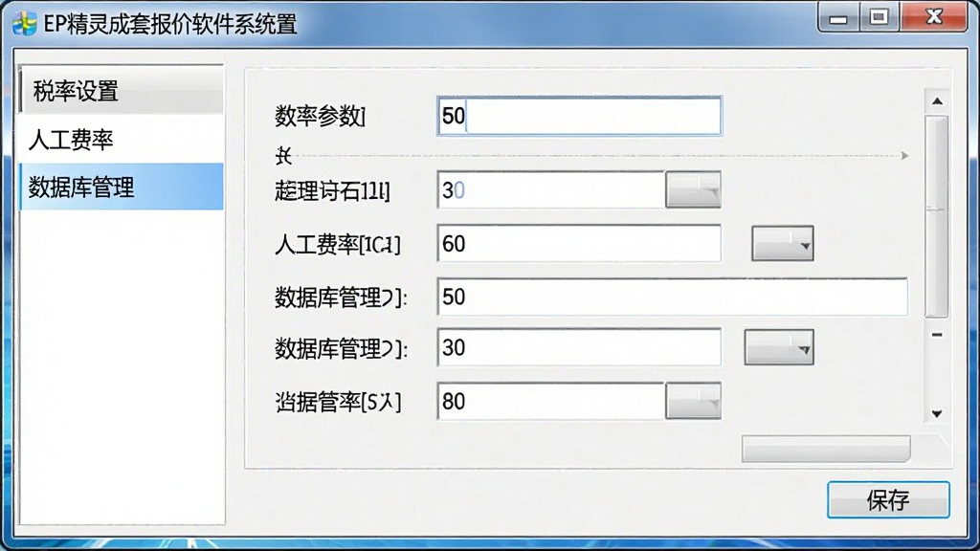Click the blank button below the form

(826, 449)
